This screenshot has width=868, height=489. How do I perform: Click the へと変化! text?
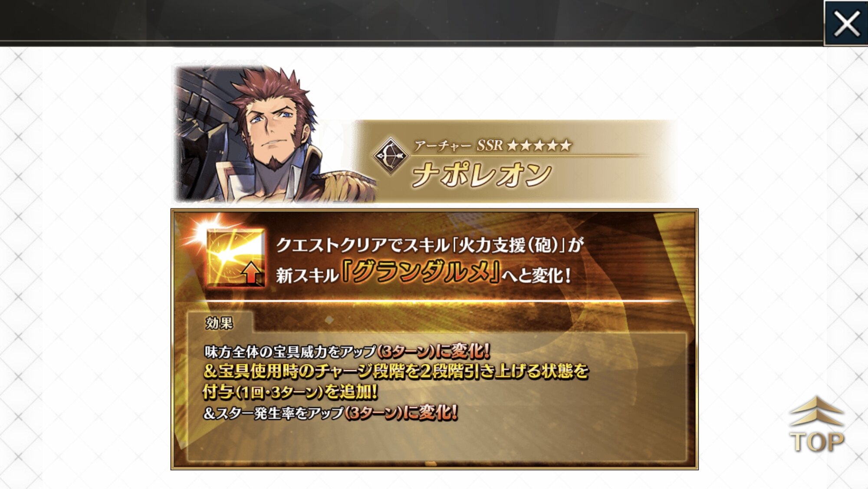pos(537,275)
